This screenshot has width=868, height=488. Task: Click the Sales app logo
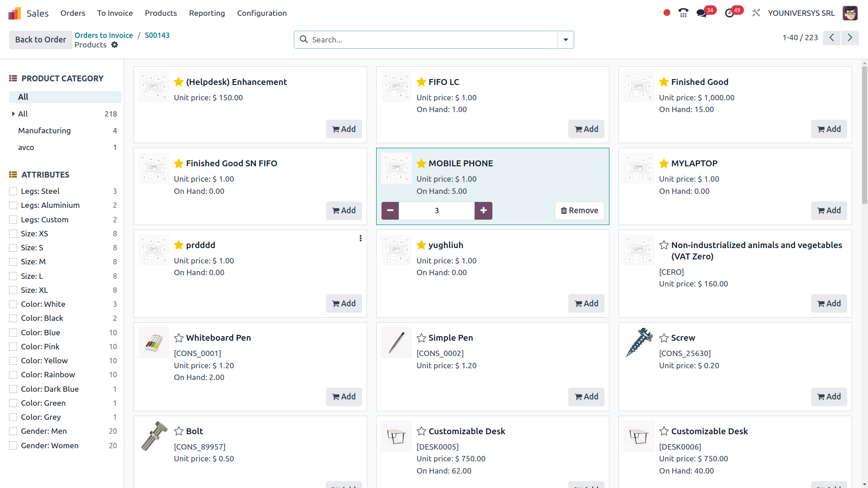click(x=14, y=13)
